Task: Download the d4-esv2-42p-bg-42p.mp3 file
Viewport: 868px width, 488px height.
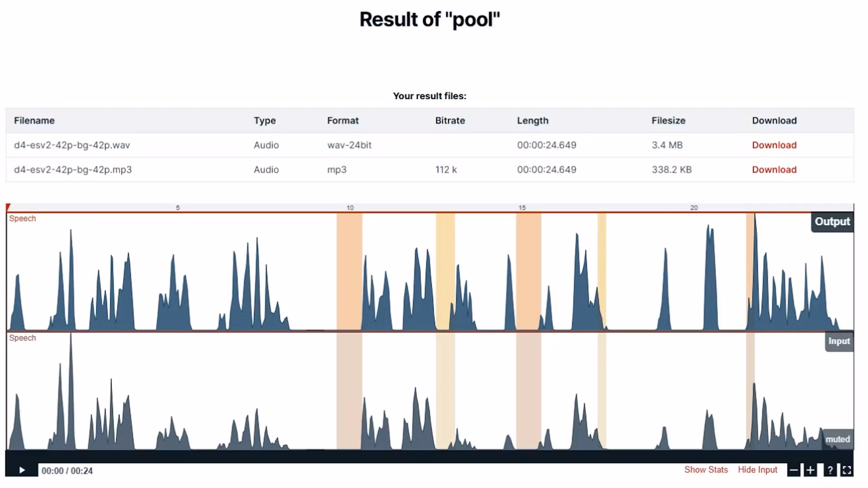Action: 774,170
